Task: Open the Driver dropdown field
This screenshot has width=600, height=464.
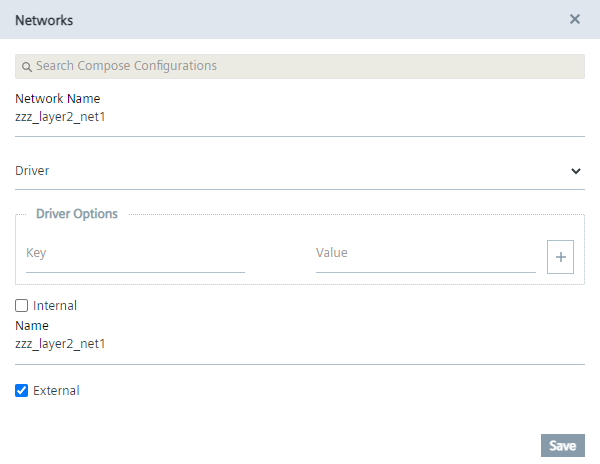Action: (x=290, y=171)
